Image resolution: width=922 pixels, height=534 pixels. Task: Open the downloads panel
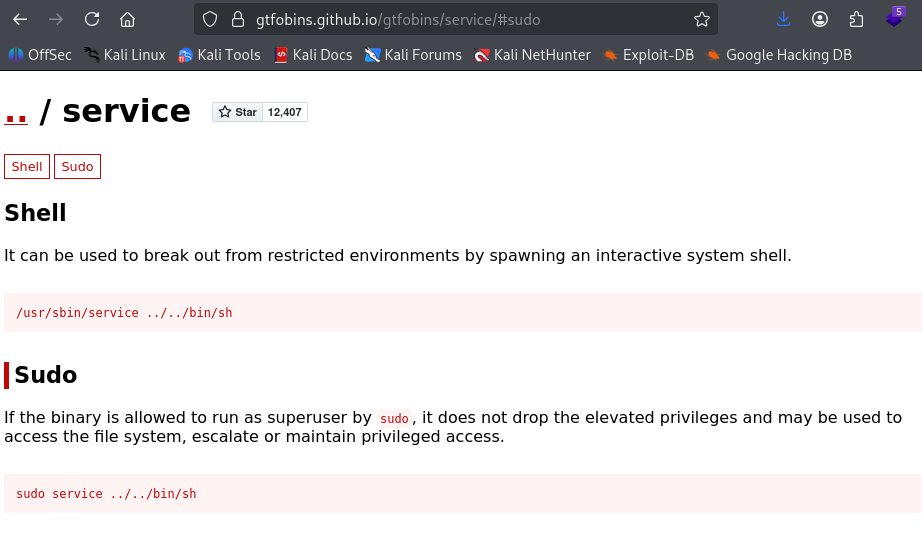(783, 19)
